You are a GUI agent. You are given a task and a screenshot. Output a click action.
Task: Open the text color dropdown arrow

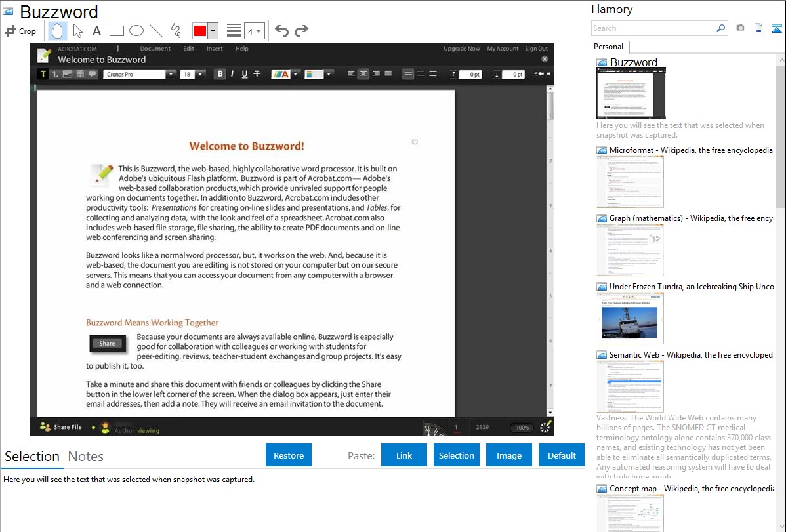pyautogui.click(x=295, y=74)
